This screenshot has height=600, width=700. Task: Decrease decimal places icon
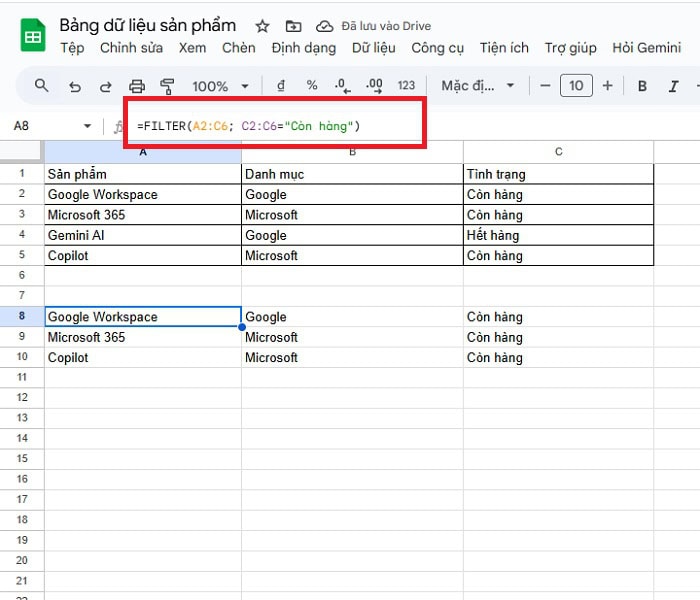(342, 85)
